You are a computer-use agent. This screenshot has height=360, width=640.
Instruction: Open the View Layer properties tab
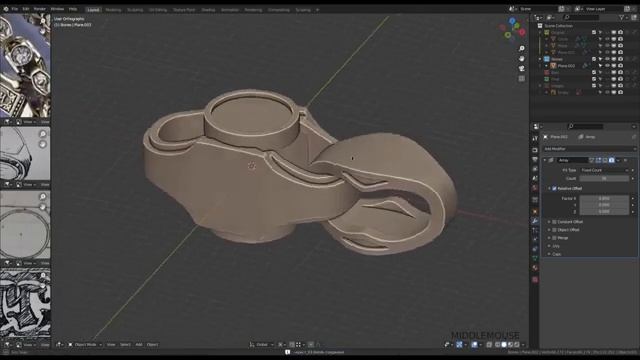535,169
